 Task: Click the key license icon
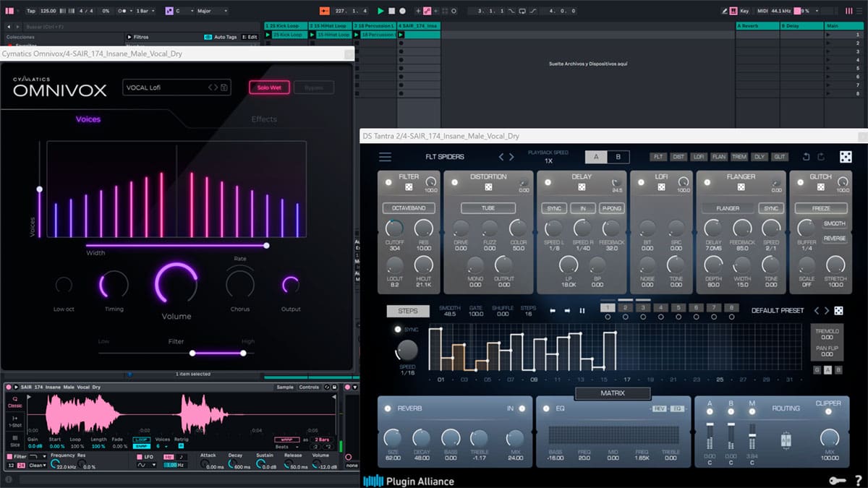coord(838,480)
